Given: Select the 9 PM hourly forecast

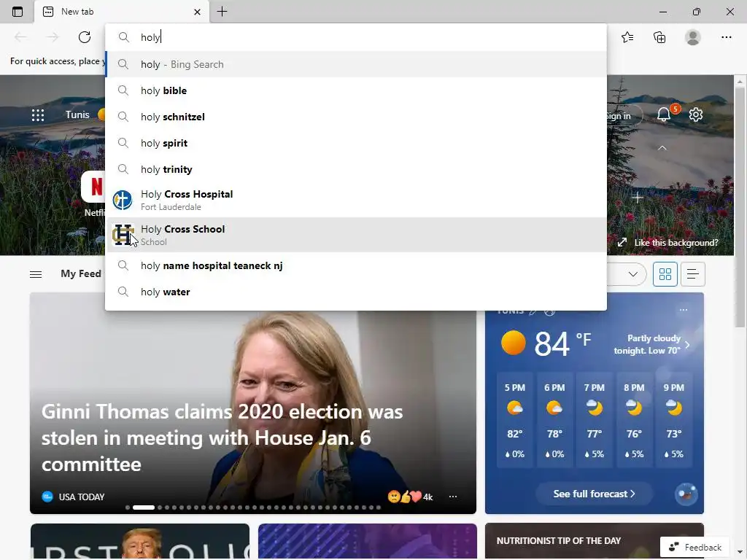Looking at the screenshot, I should (x=673, y=421).
